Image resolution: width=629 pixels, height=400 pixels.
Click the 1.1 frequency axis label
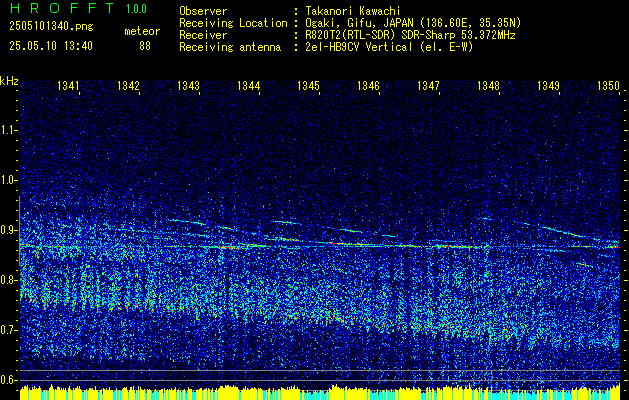pos(9,130)
